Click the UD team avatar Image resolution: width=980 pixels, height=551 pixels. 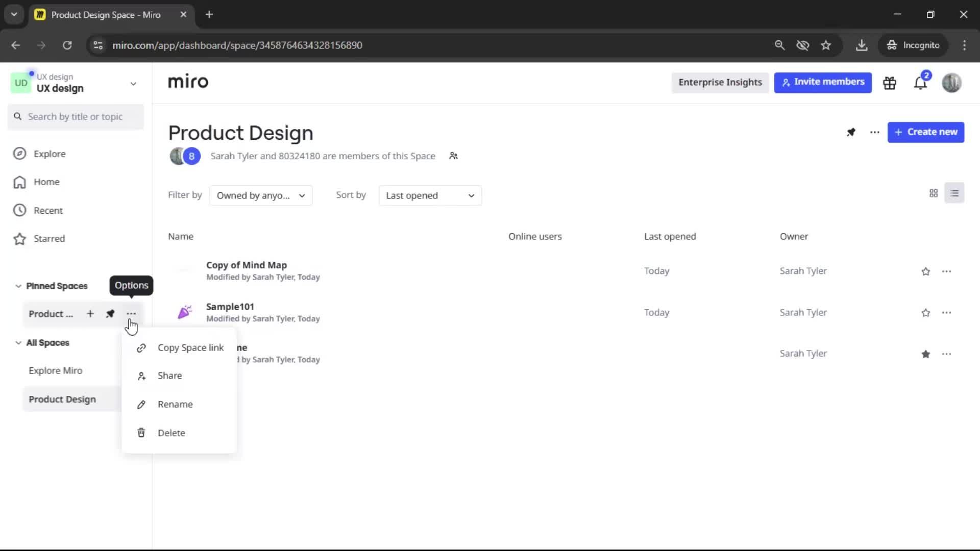(21, 83)
